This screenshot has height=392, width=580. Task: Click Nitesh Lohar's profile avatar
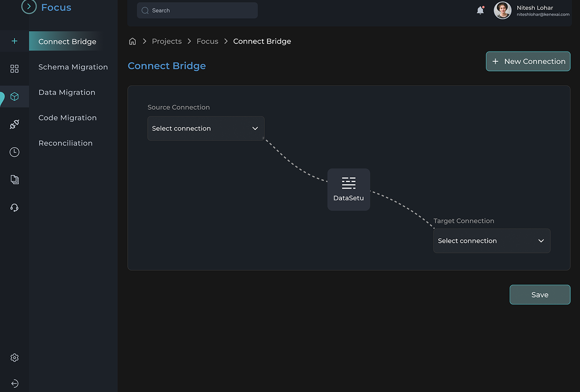[x=502, y=10]
